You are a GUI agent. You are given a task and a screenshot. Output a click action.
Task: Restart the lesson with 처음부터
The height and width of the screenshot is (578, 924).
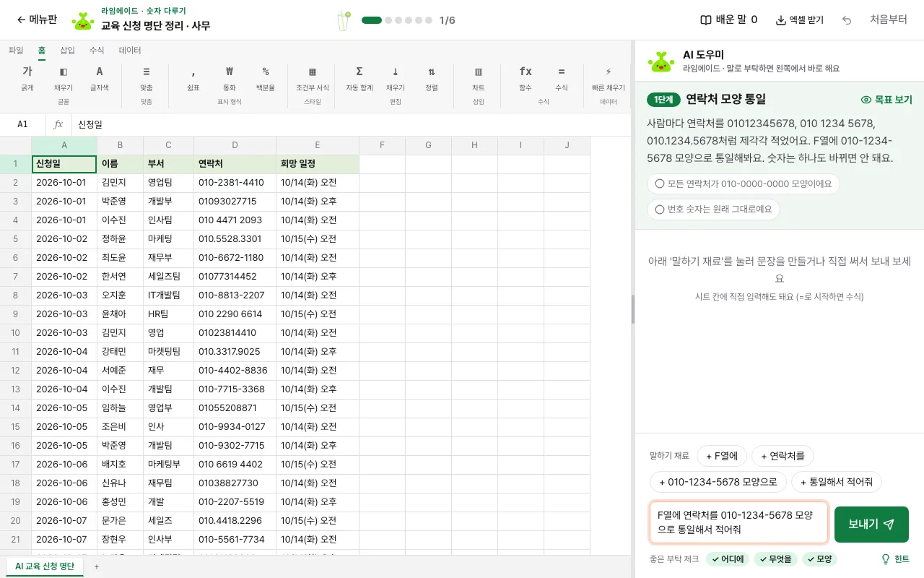tap(889, 20)
